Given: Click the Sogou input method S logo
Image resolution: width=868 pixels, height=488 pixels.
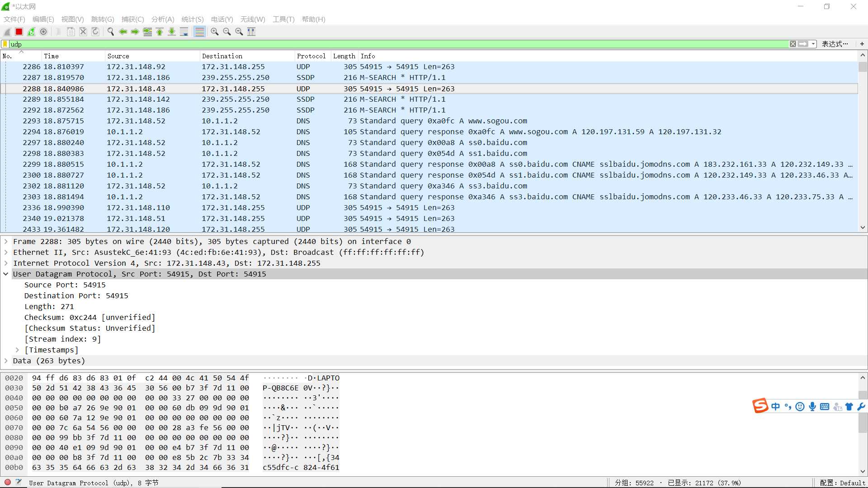Looking at the screenshot, I should [760, 406].
